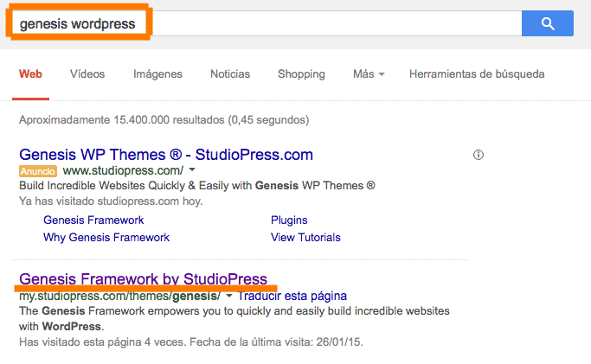Open the ad info circle icon

(479, 155)
